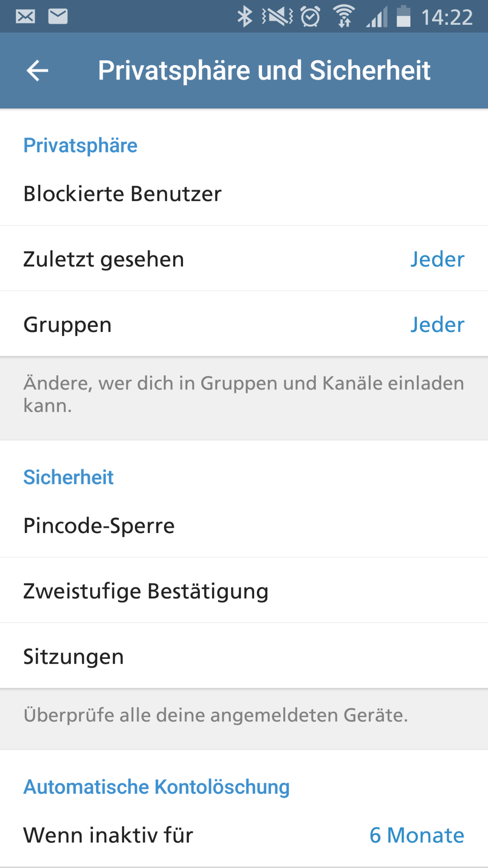Change the 6 Monate inactivity period

[x=416, y=835]
